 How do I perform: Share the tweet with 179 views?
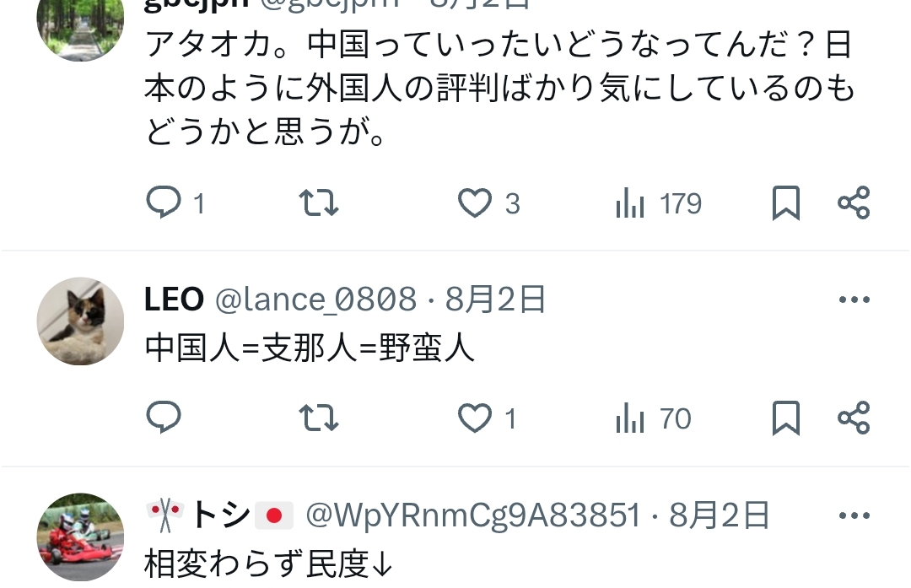point(854,202)
